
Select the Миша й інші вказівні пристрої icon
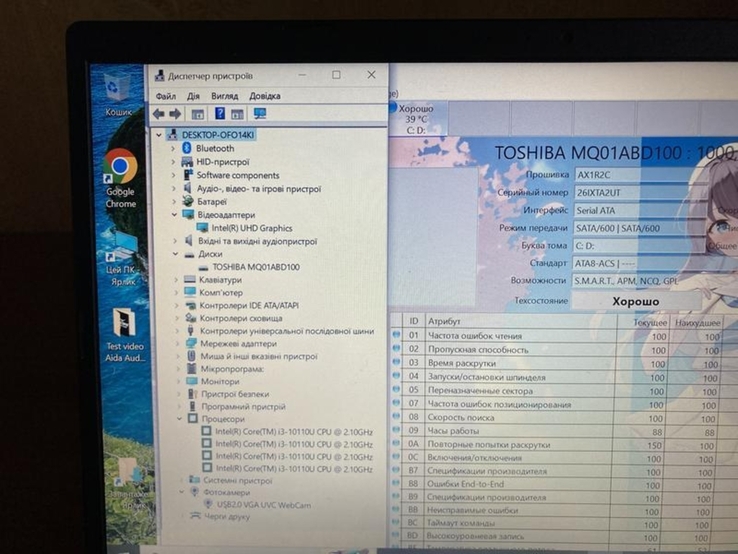point(191,356)
